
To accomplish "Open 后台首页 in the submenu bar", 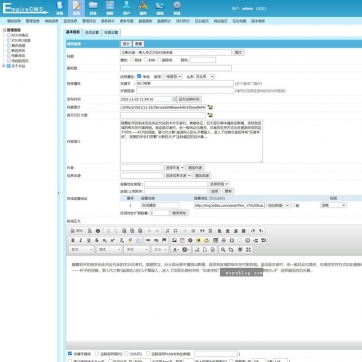I will (202, 21).
